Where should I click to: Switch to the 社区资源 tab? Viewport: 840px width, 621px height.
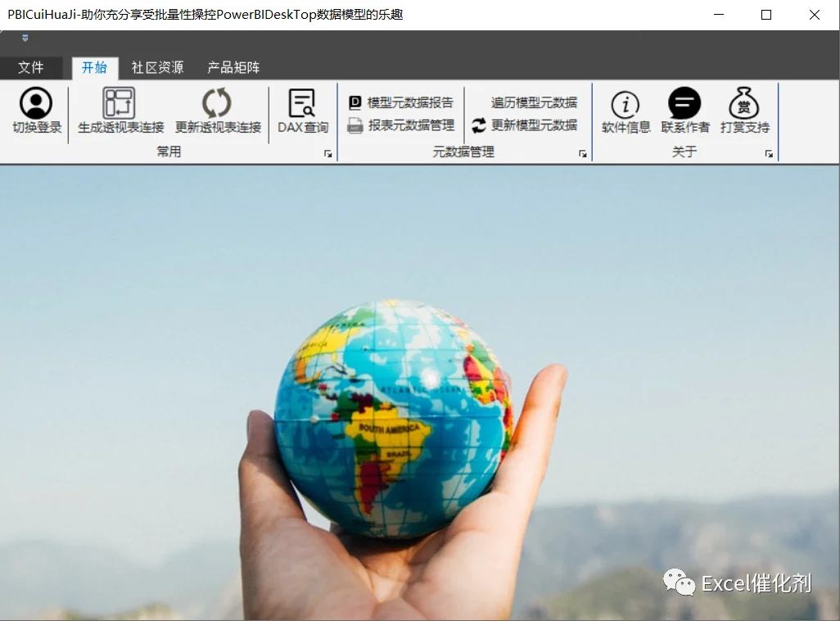tap(157, 67)
